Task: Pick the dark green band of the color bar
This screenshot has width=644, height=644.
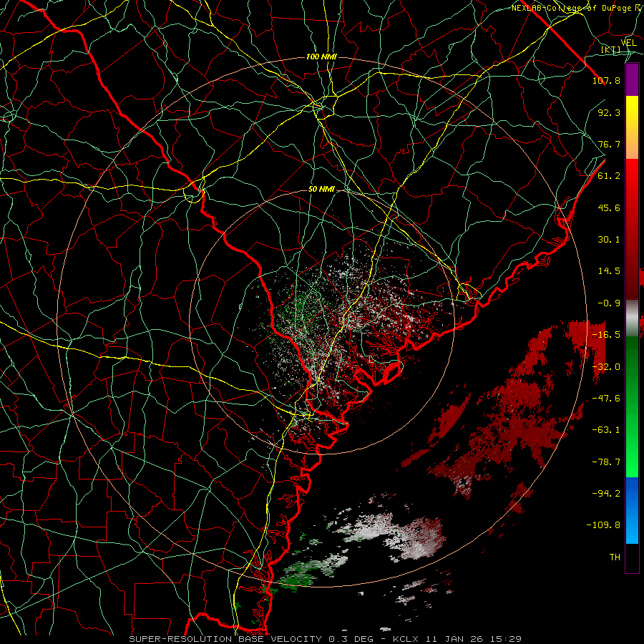Action: coord(632,370)
